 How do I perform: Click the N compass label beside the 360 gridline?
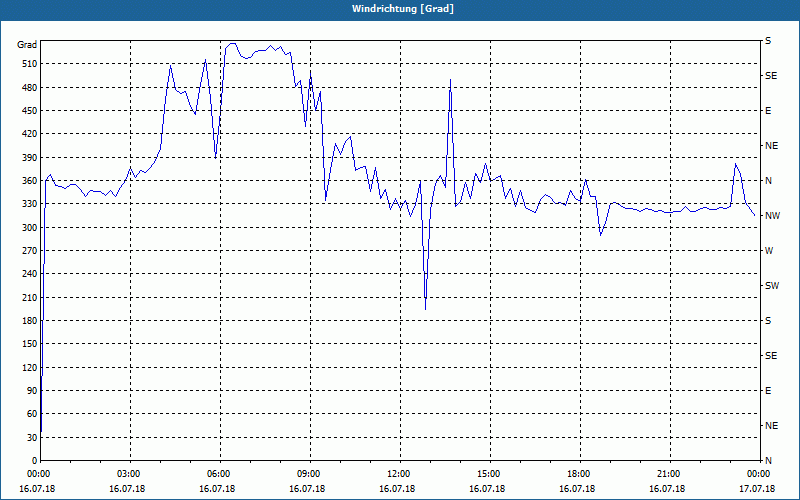click(768, 181)
